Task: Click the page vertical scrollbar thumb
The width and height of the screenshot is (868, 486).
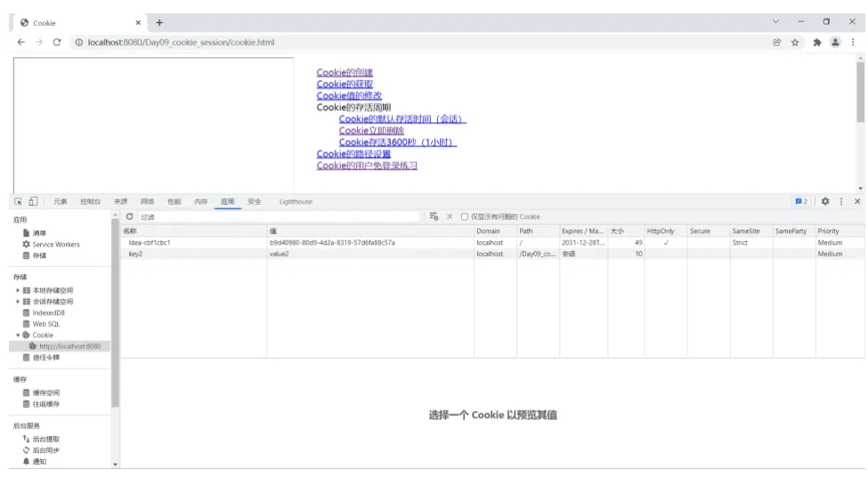Action: point(860,92)
